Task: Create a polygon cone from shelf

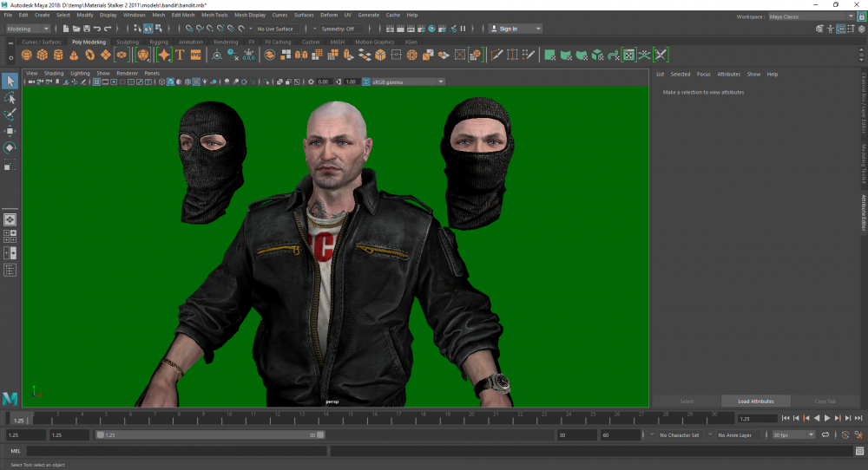Action: [x=74, y=55]
